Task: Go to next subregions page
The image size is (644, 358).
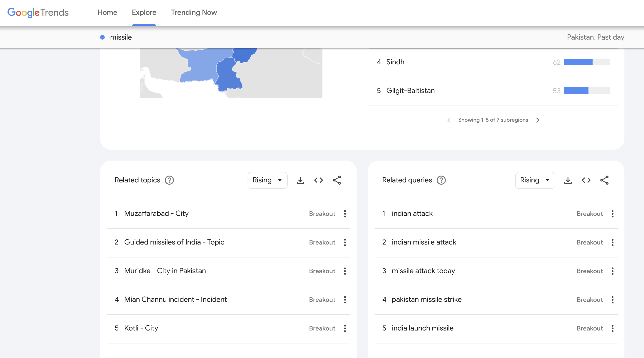Action: tap(538, 120)
